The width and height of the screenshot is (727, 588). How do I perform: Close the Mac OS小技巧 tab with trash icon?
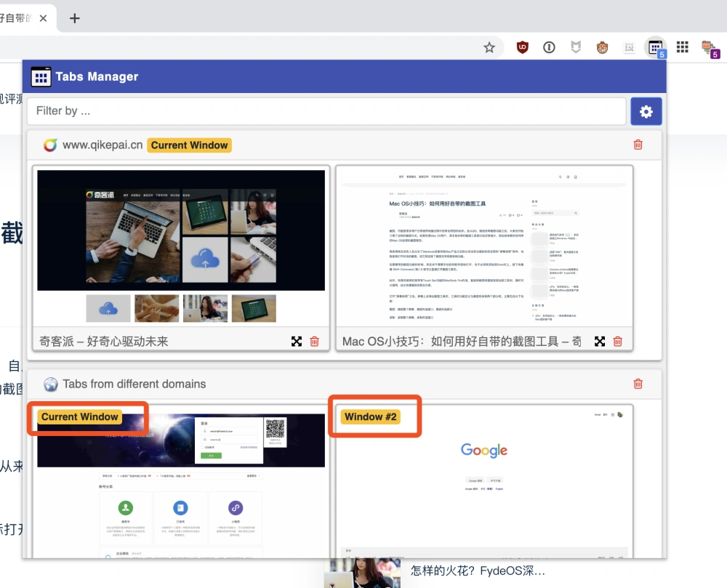tap(617, 342)
